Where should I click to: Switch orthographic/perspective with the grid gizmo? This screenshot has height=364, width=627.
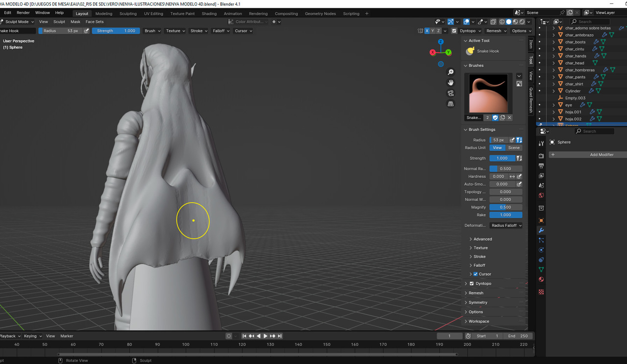[451, 104]
